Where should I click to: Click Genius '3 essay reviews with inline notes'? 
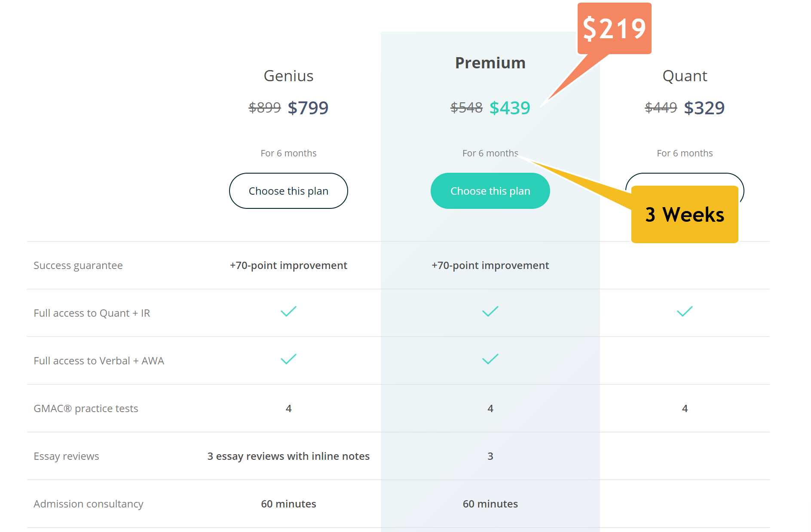pyautogui.click(x=288, y=456)
